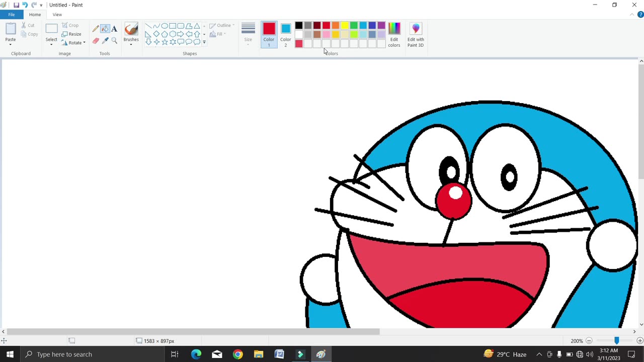Viewport: 644px width, 362px height.
Task: Open the Outline dropdown
Action: [x=222, y=25]
